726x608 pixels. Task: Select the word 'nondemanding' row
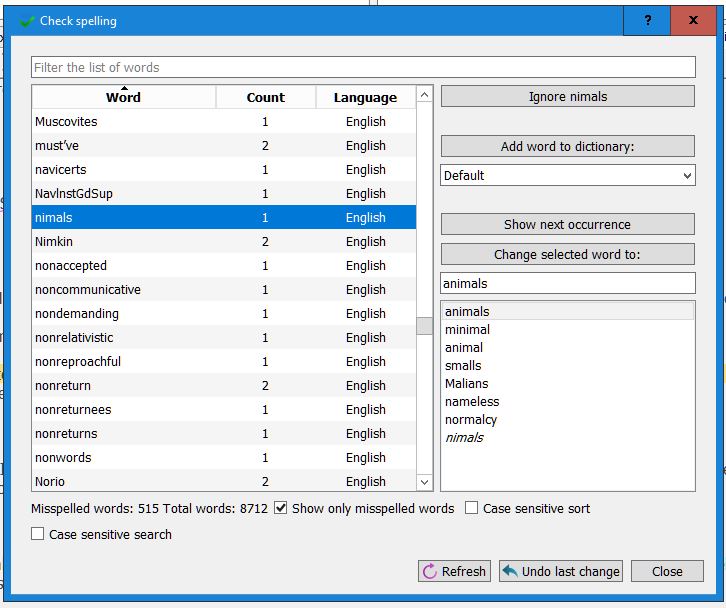(224, 314)
